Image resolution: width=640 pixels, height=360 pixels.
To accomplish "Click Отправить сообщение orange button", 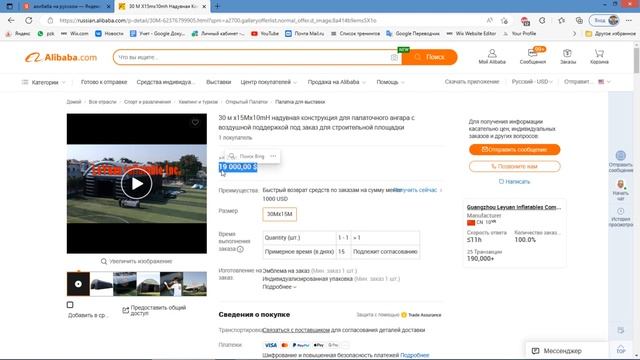I will click(514, 149).
